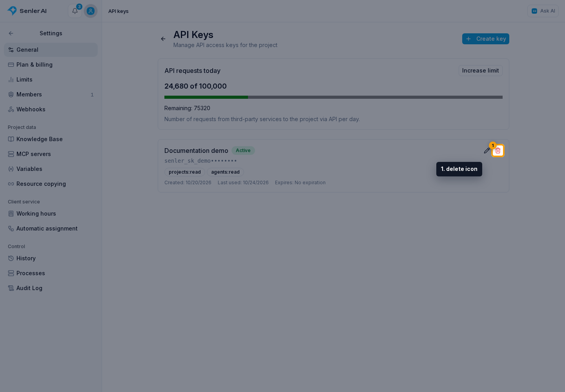Click Last used: 10/24/2026 text
Screen dimensions: 565x392
243,183
